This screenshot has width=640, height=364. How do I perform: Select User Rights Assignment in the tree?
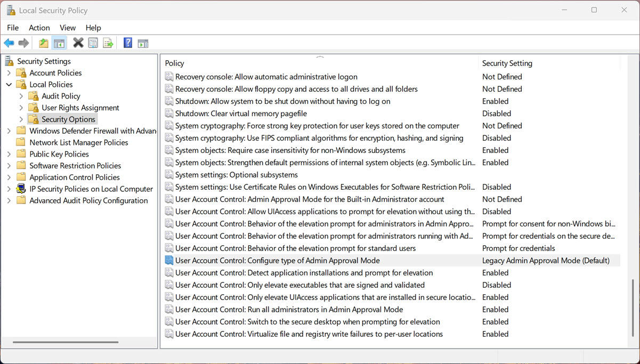[x=80, y=108]
